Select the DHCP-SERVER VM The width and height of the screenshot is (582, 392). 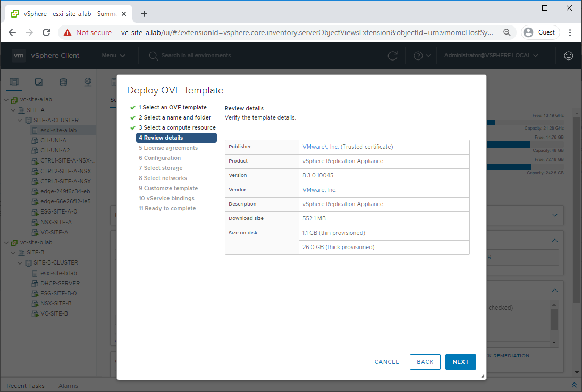pyautogui.click(x=60, y=283)
